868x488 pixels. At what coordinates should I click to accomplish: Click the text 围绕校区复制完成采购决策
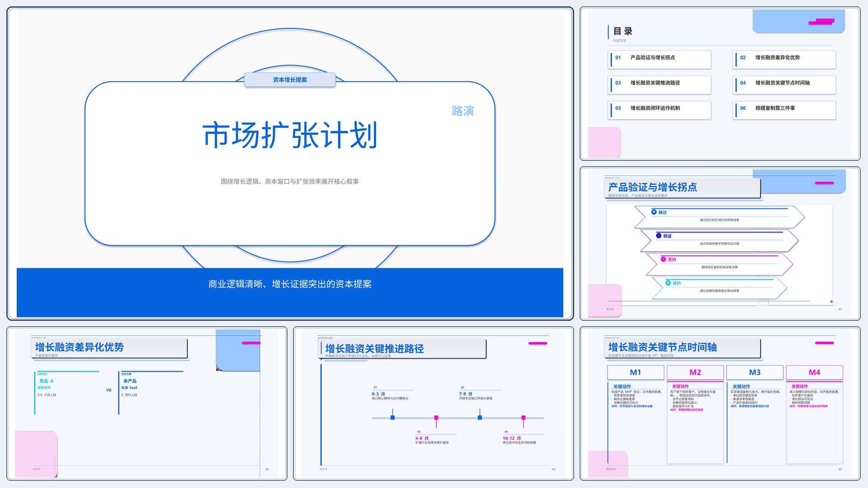[x=719, y=267]
